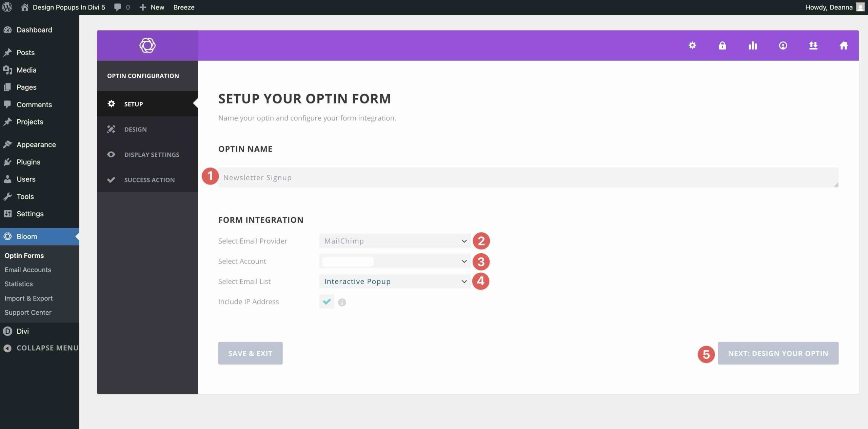
Task: Click the Bloom flower logo
Action: 147,45
